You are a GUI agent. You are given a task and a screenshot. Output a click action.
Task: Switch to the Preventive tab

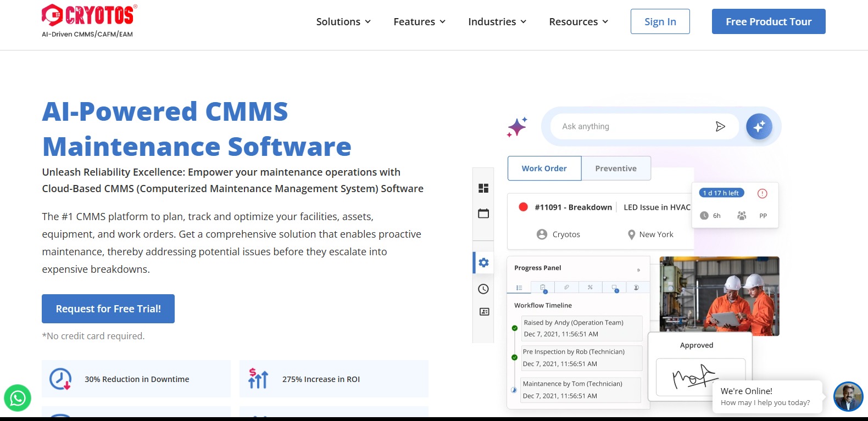[x=616, y=169]
